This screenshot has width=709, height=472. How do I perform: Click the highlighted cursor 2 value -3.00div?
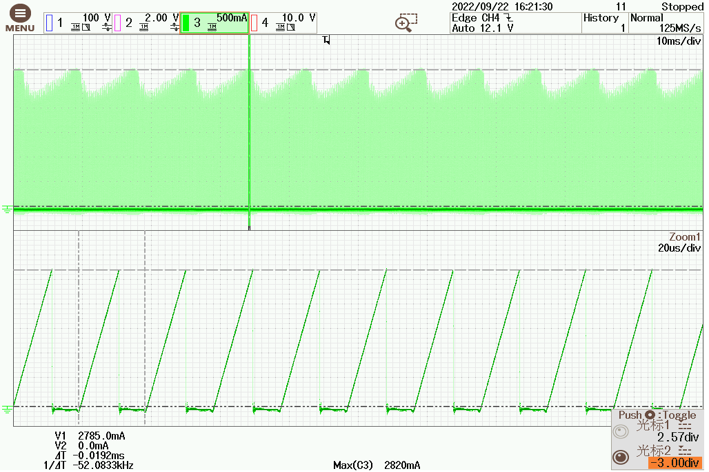click(674, 463)
